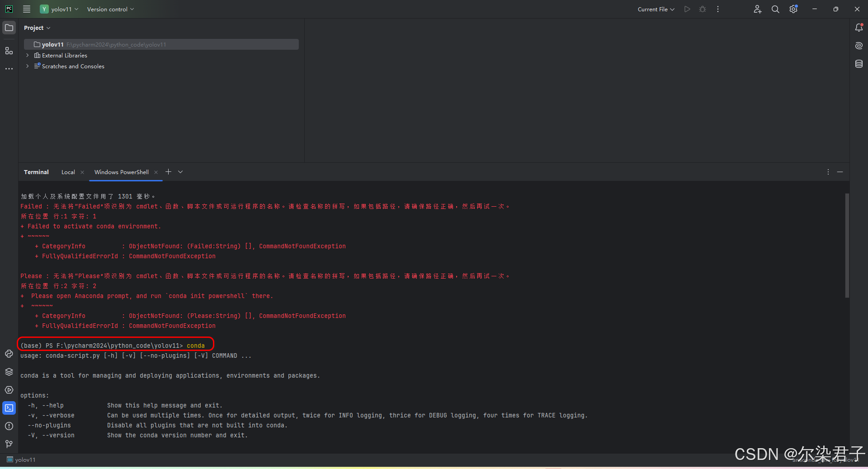Click the '-v, --verbose' option line
This screenshot has width=868, height=469.
click(307, 415)
